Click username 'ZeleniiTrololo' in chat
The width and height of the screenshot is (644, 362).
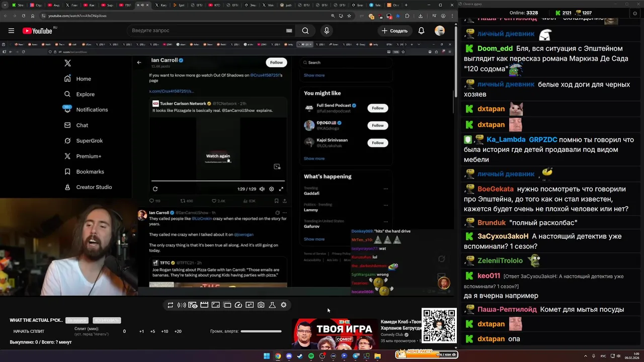[500, 261]
